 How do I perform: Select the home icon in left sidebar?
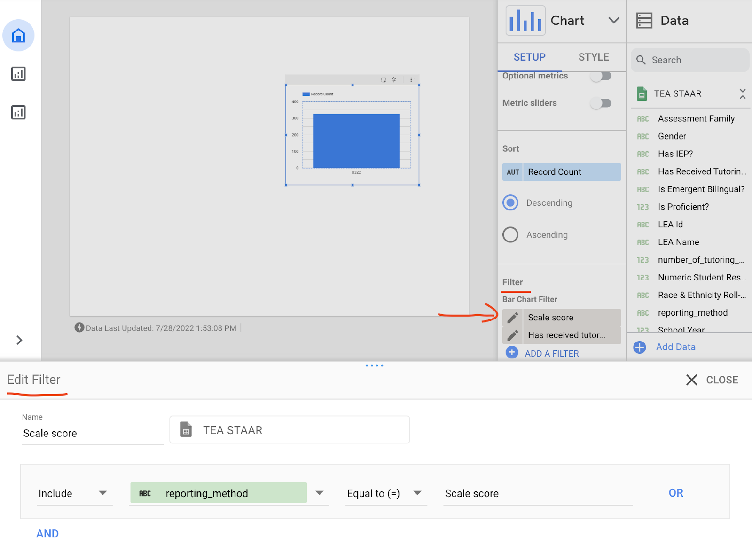tap(18, 35)
